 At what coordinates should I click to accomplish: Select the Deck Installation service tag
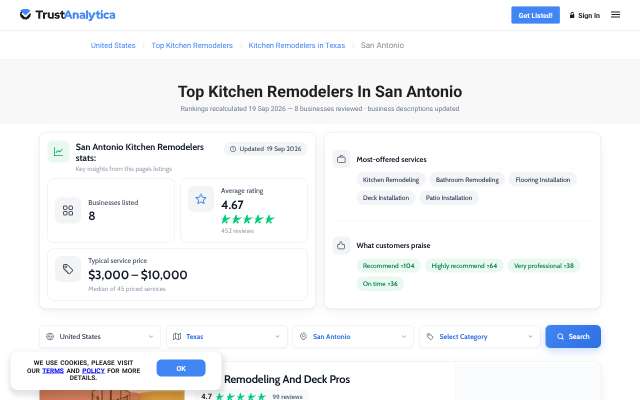click(386, 198)
